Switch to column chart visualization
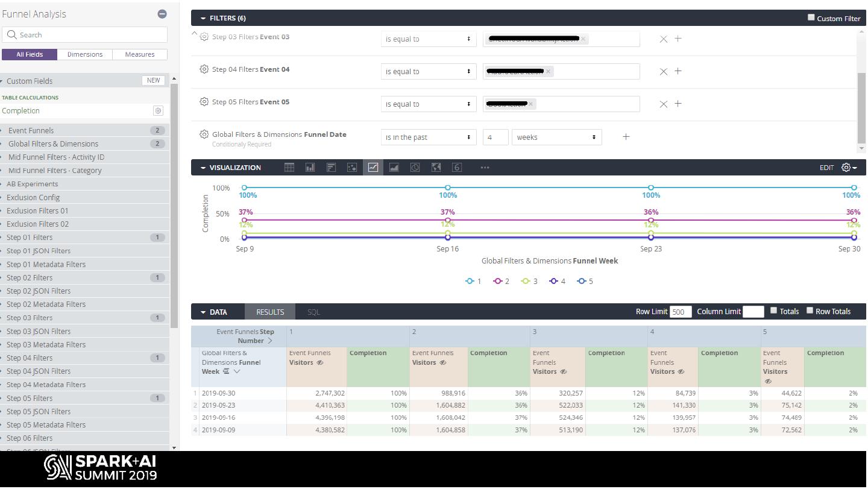868x489 pixels. click(310, 168)
